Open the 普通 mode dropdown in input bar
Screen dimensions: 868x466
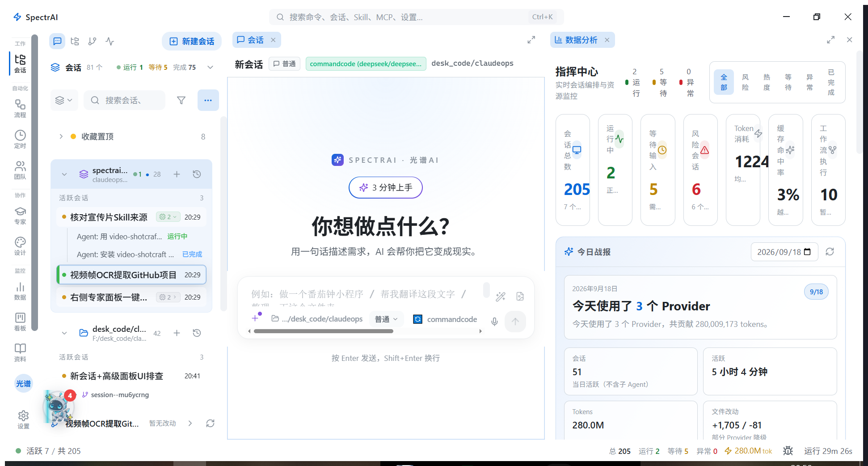coord(386,319)
